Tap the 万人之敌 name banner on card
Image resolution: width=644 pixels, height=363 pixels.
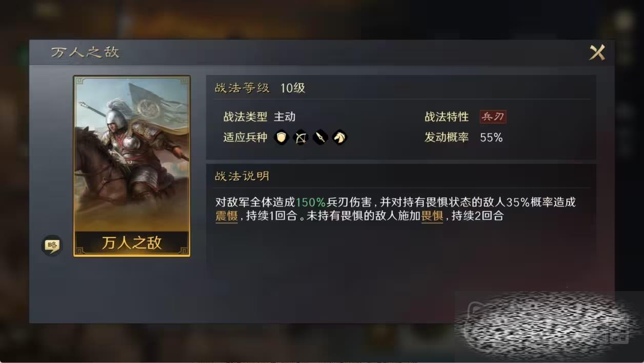click(132, 242)
